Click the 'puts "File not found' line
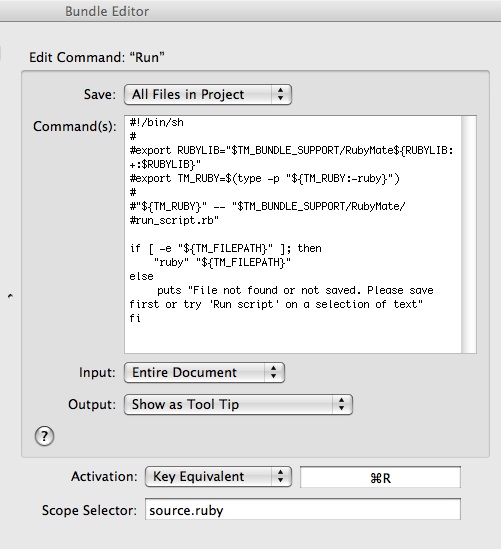 click(295, 290)
